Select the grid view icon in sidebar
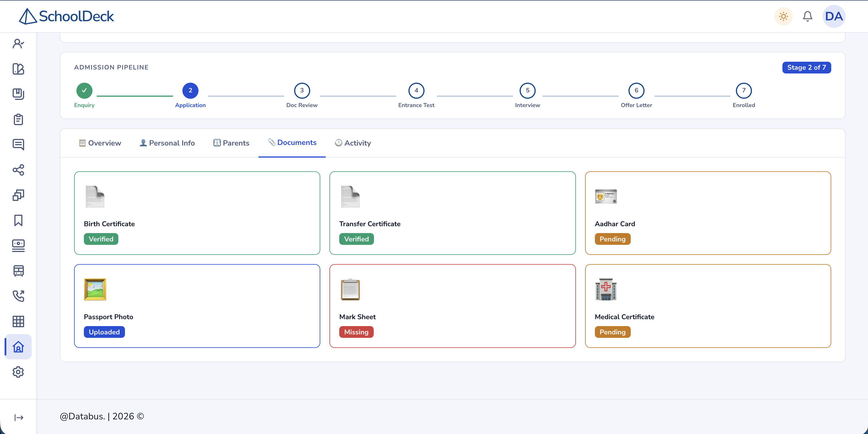This screenshot has height=434, width=868. click(18, 321)
